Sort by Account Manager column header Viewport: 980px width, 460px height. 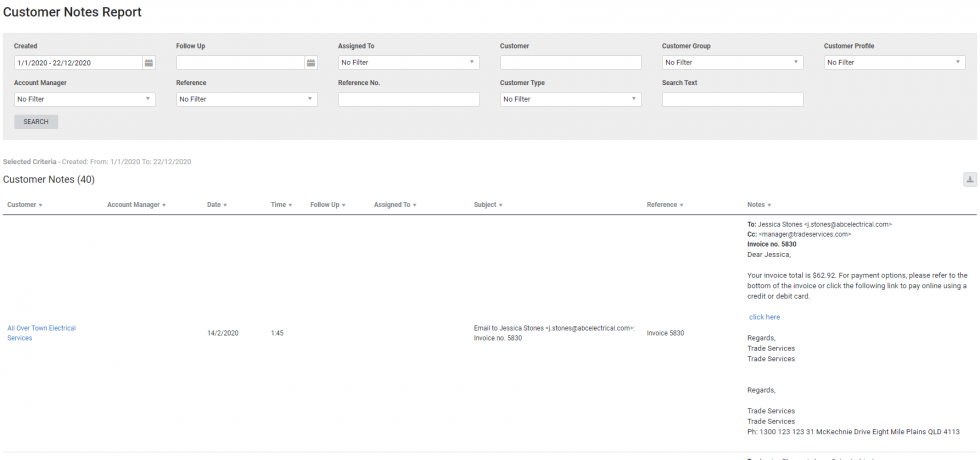tap(136, 205)
